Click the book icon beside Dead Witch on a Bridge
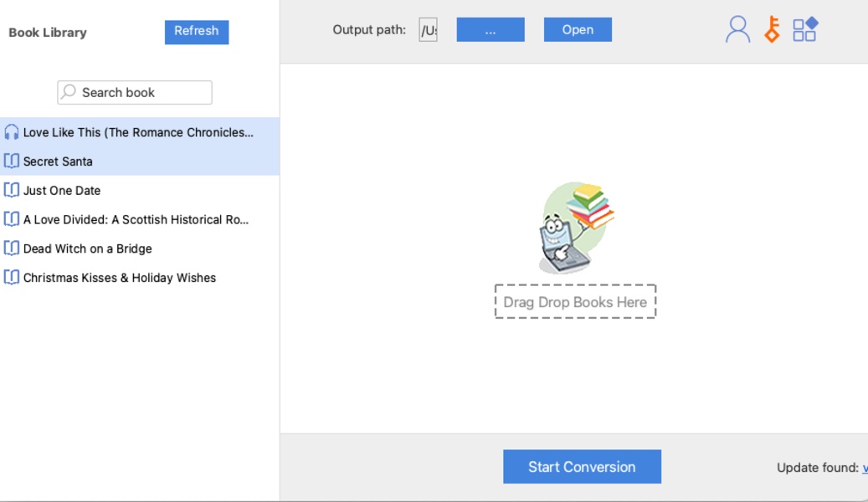868x502 pixels. (11, 248)
